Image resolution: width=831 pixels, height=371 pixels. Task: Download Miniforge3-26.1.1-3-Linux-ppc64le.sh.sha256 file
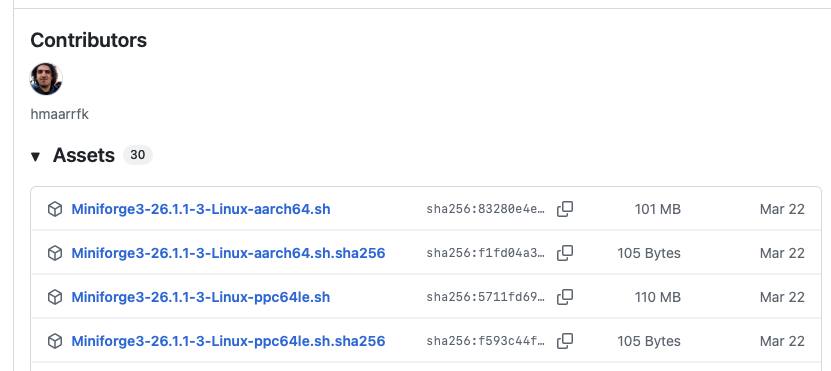click(x=228, y=341)
